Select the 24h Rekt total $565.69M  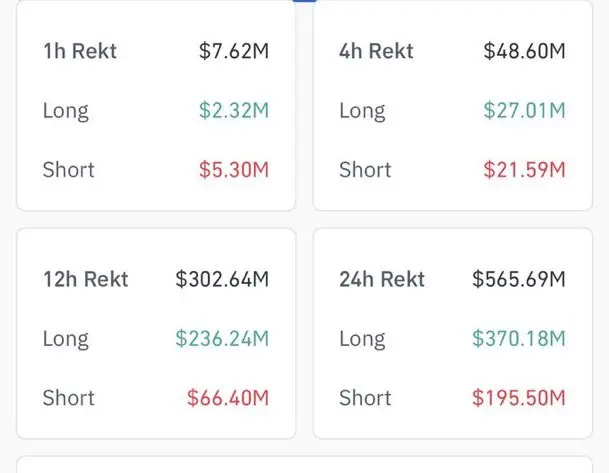(519, 279)
